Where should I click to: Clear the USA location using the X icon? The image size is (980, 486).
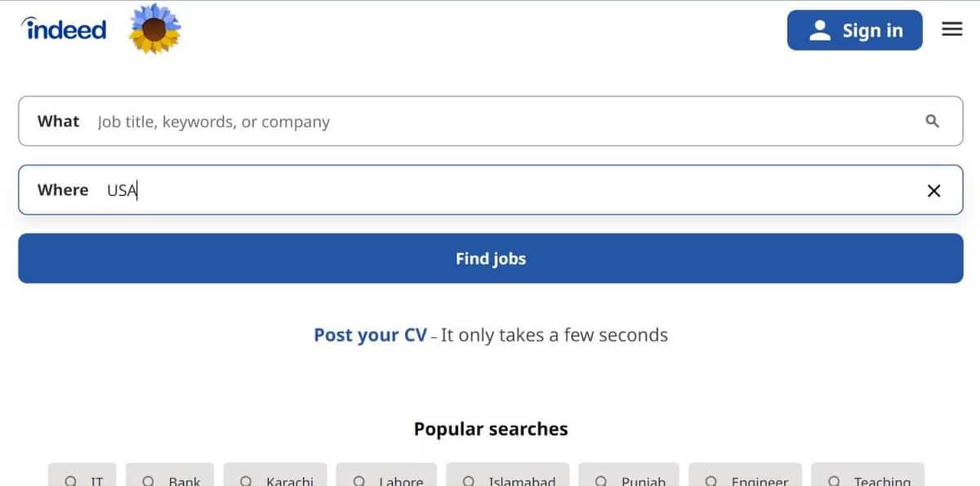pyautogui.click(x=933, y=189)
